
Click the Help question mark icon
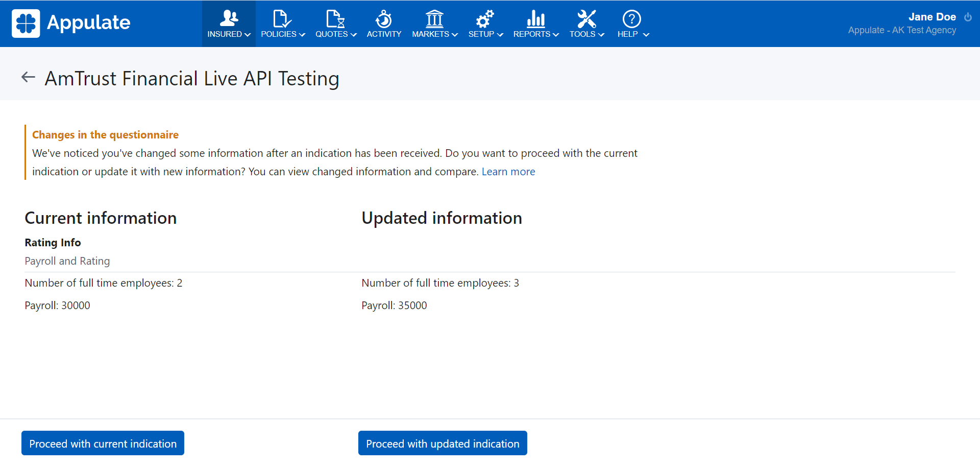pos(631,19)
